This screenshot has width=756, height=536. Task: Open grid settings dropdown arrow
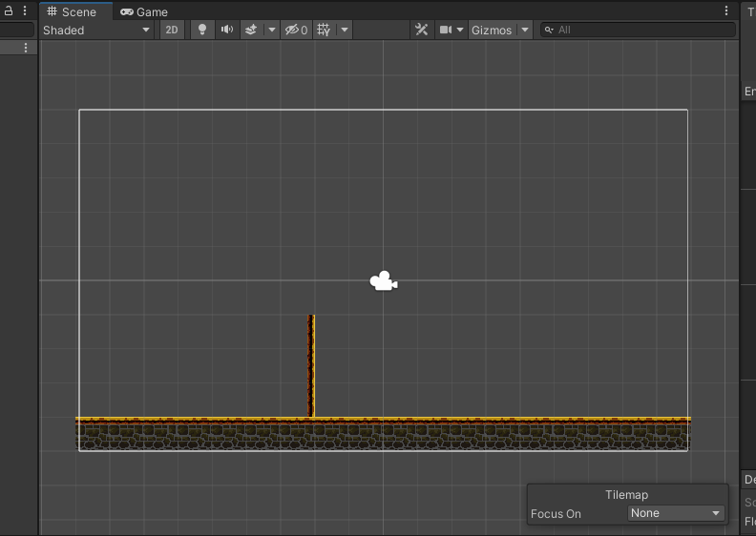tap(345, 30)
